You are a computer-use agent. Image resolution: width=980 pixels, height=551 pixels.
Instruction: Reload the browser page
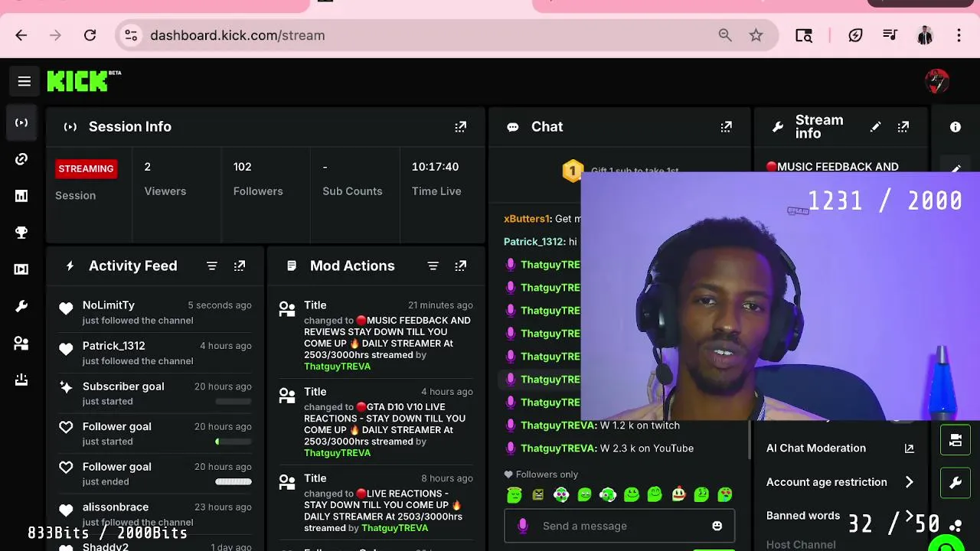tap(90, 35)
